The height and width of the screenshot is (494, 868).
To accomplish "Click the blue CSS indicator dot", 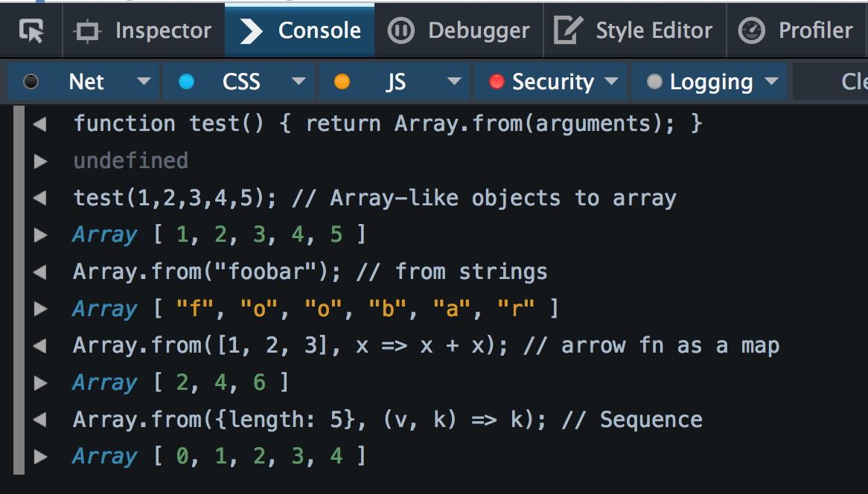I will (187, 82).
